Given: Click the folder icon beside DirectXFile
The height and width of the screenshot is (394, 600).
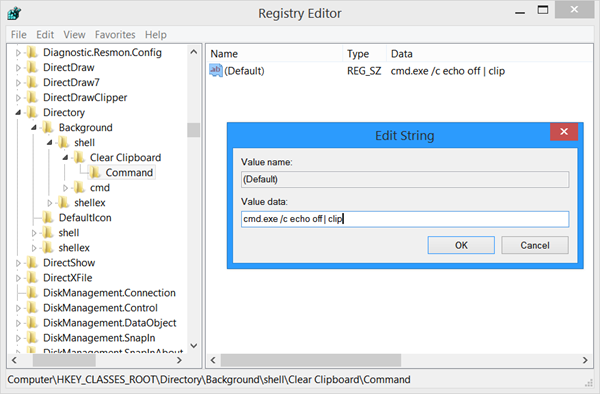Looking at the screenshot, I should (32, 278).
